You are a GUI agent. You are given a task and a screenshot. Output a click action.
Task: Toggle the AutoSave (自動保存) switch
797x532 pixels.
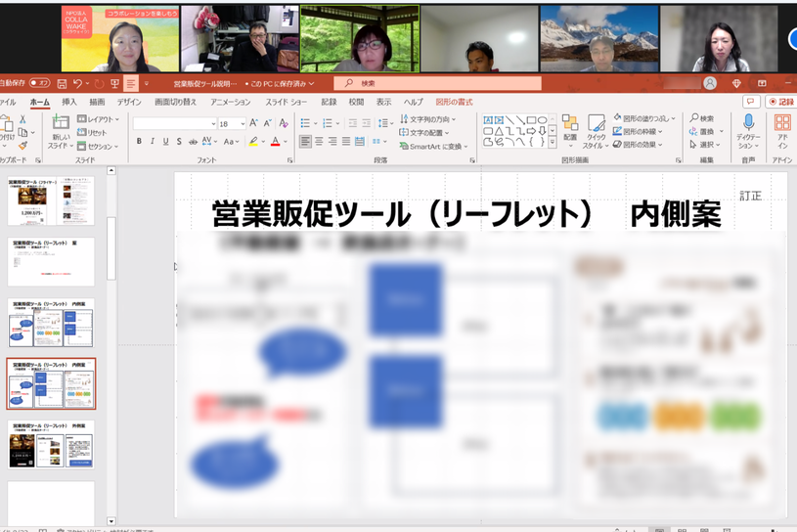click(x=39, y=84)
